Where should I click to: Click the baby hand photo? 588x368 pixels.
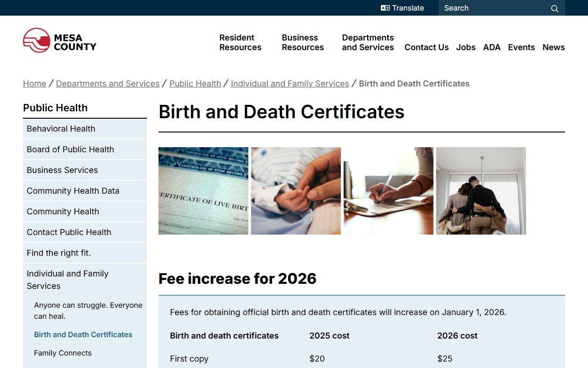tap(296, 191)
